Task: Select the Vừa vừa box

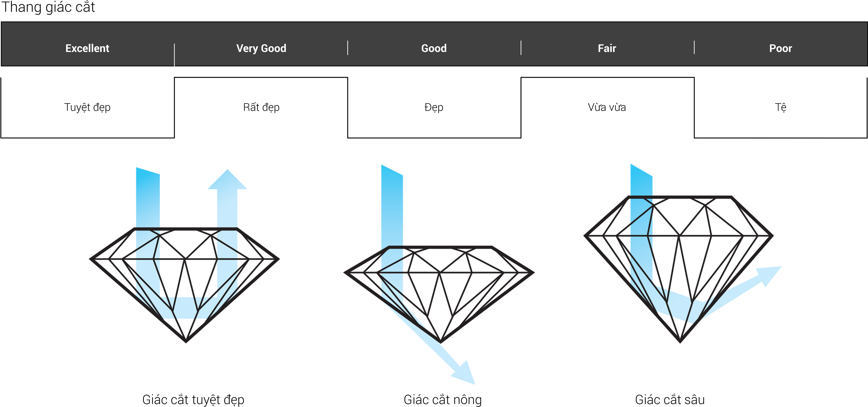Action: [x=607, y=108]
